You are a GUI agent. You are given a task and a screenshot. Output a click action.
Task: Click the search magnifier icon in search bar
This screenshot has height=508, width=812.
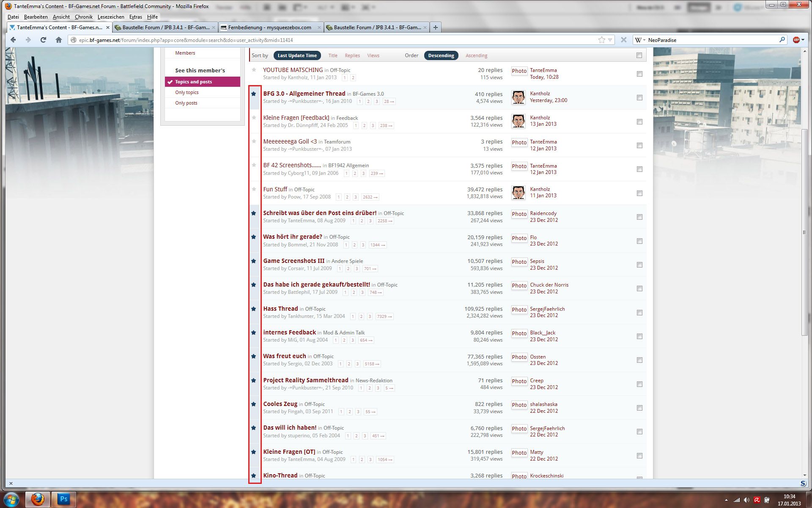pos(782,40)
